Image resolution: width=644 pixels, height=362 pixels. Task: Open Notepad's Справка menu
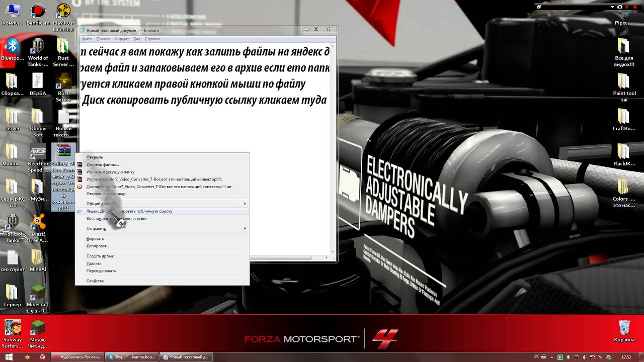click(152, 39)
